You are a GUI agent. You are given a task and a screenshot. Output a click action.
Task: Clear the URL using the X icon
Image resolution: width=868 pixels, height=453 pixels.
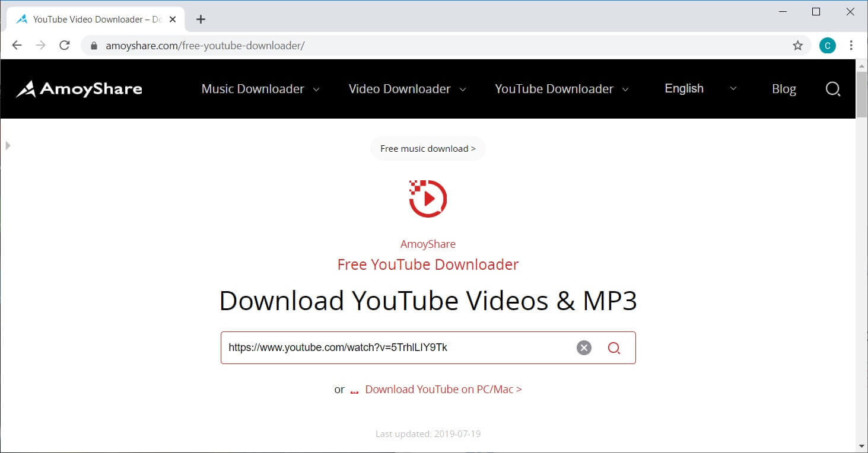[584, 347]
